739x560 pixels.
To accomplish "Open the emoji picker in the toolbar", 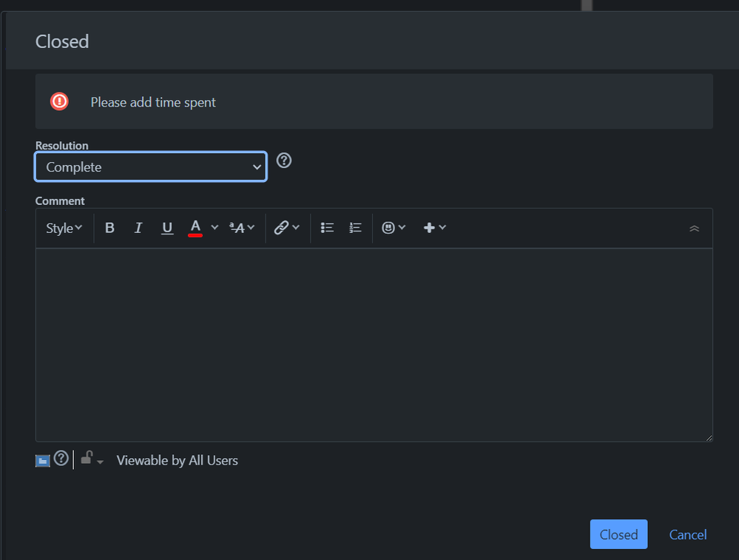I will [390, 228].
